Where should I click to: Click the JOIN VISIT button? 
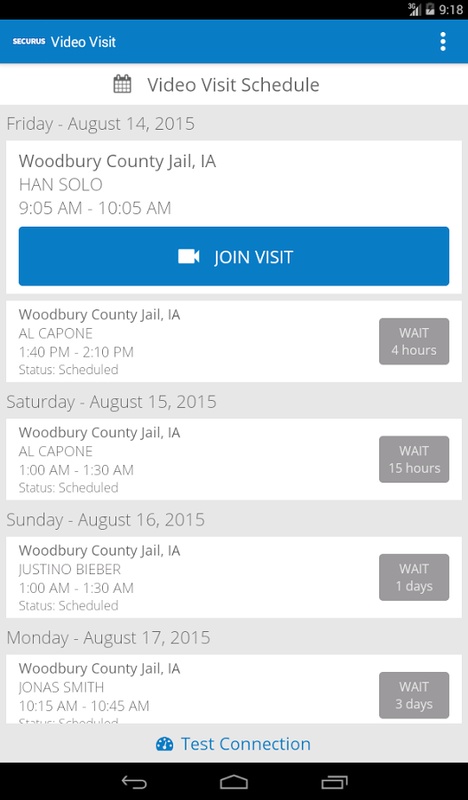[x=234, y=256]
